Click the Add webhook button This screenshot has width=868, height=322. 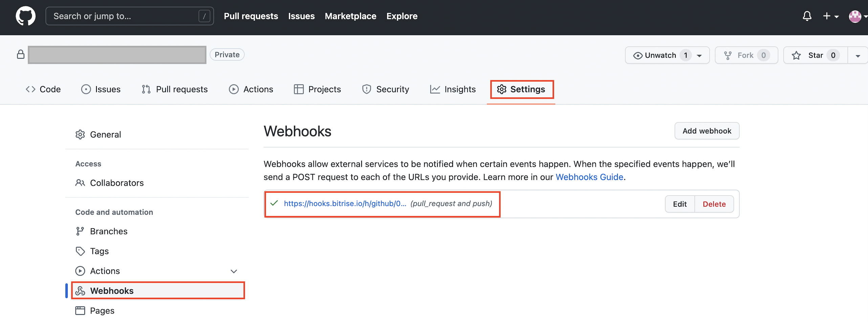click(707, 131)
